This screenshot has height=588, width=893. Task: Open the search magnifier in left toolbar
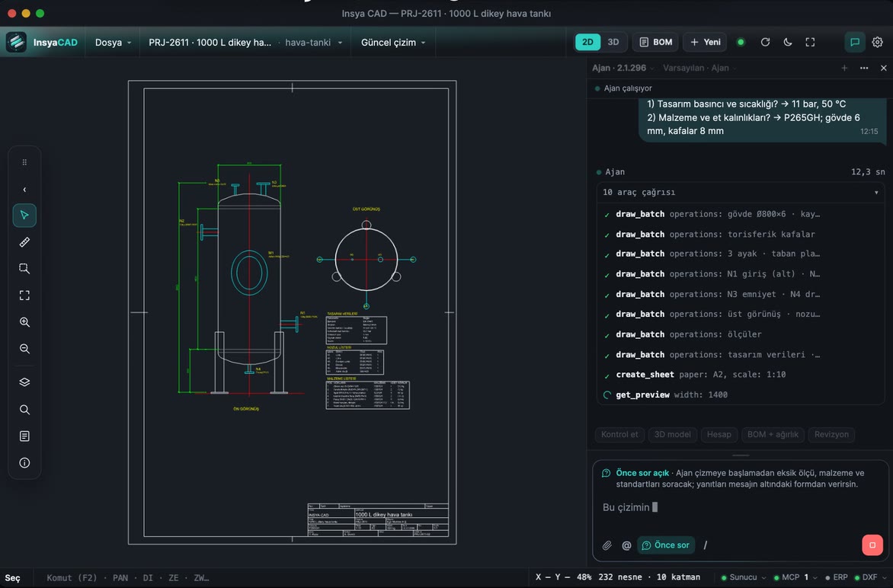click(24, 409)
